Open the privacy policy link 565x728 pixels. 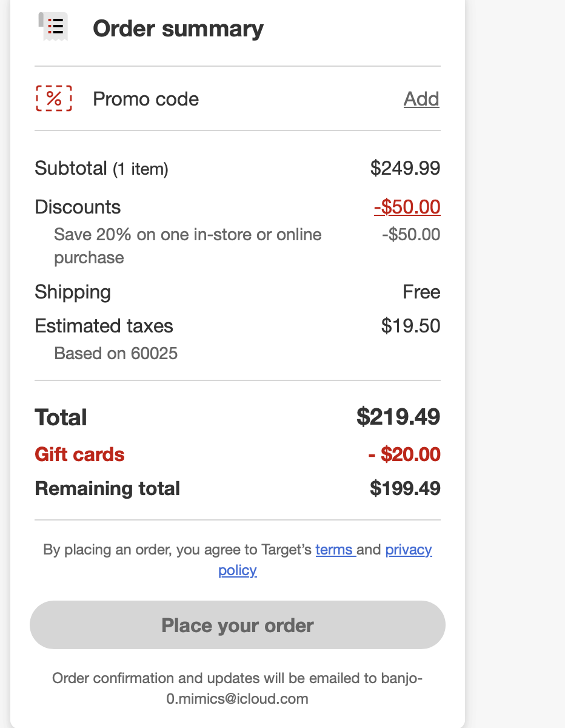click(x=408, y=550)
